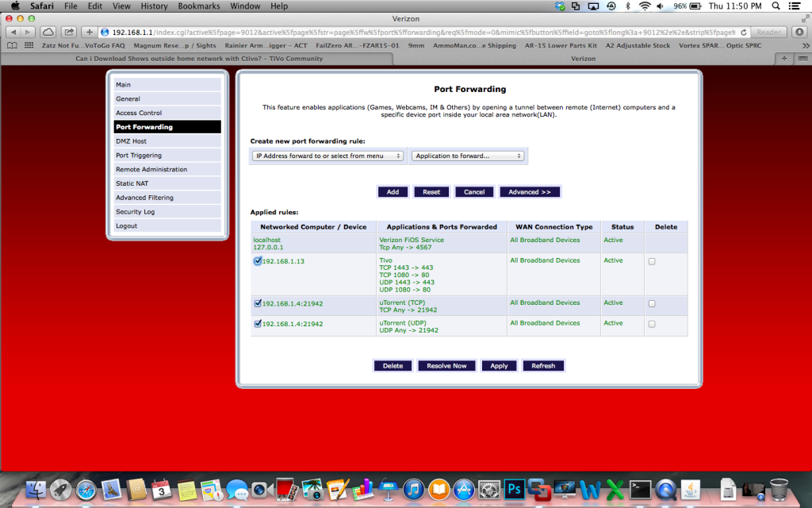Open QuickTime Player in the Dock
The image size is (812, 508).
point(665,489)
